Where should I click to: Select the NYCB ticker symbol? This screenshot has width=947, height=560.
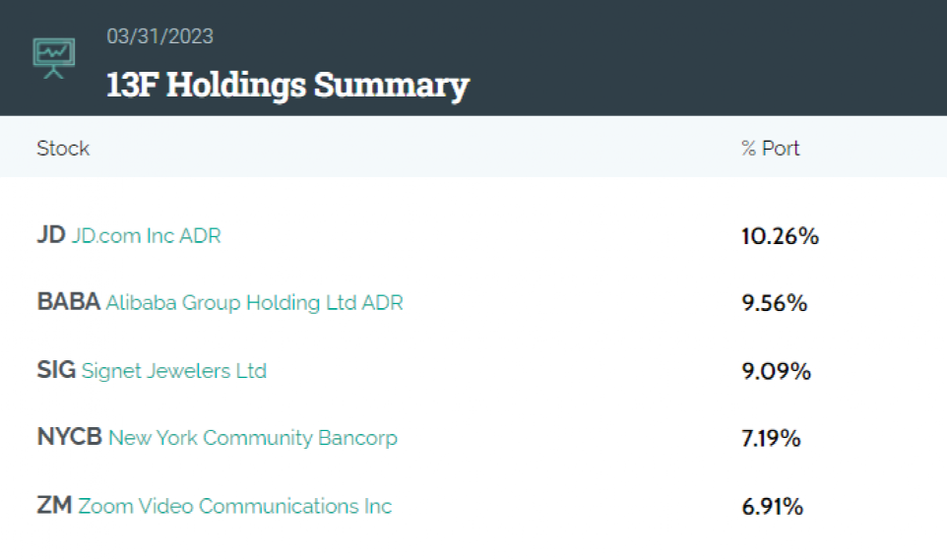point(70,437)
